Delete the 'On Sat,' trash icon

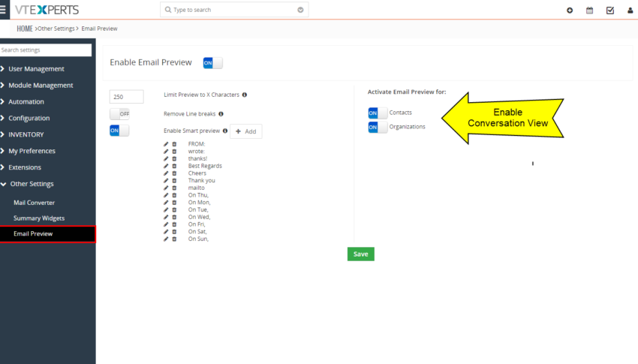(174, 232)
